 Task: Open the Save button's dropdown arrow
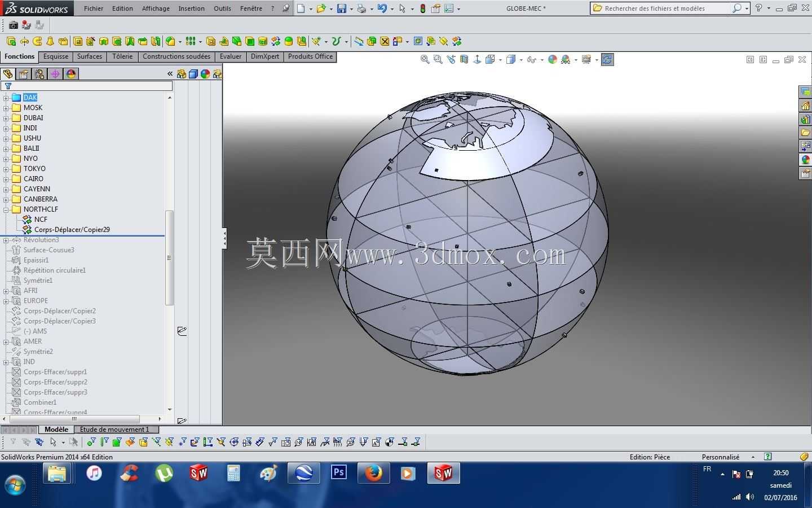(351, 9)
